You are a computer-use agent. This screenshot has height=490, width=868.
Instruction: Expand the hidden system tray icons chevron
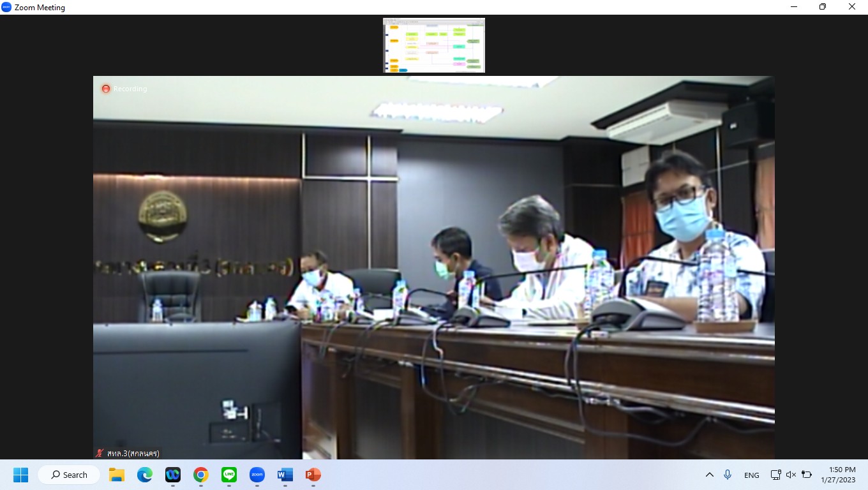click(x=709, y=475)
